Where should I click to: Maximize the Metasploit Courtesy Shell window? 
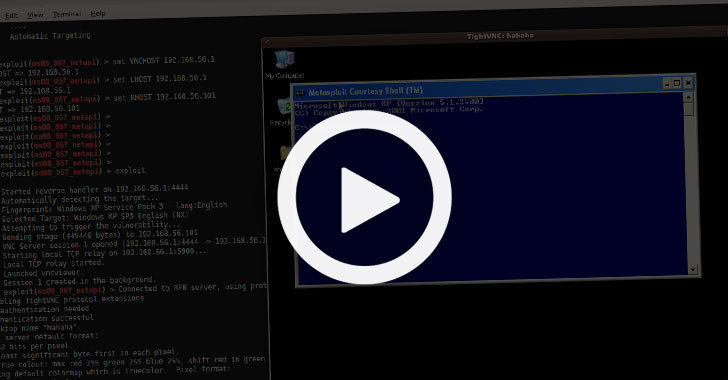677,83
